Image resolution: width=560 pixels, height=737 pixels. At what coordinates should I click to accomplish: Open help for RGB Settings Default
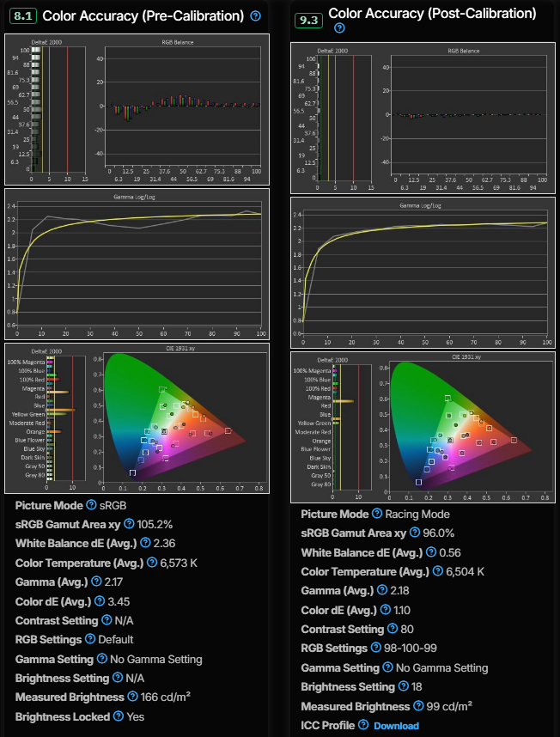pos(89,639)
